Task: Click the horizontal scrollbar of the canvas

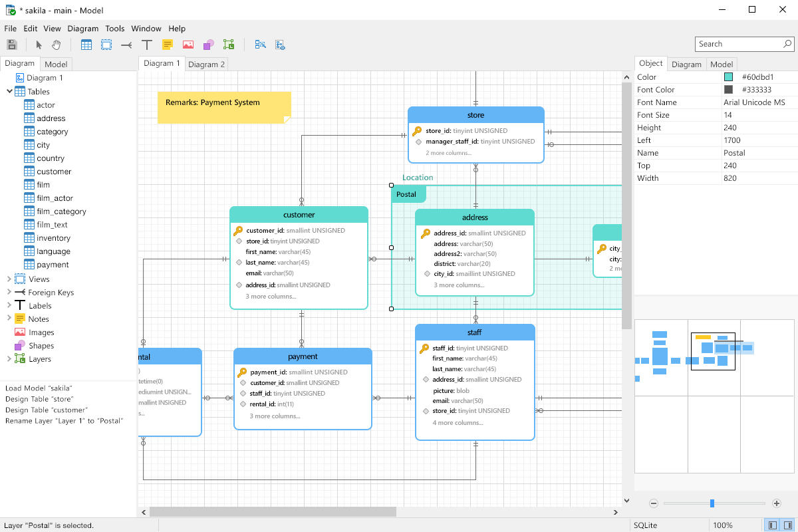Action: 273,512
